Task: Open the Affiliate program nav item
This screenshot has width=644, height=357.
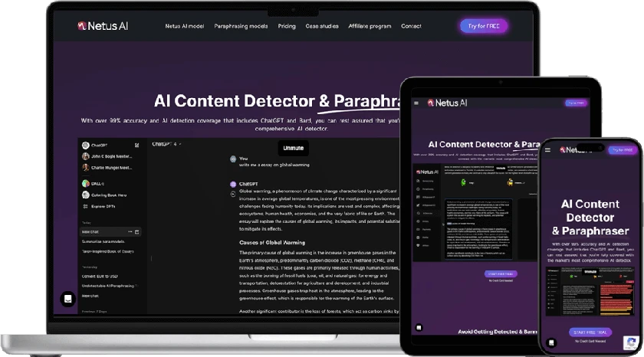Action: pos(370,26)
